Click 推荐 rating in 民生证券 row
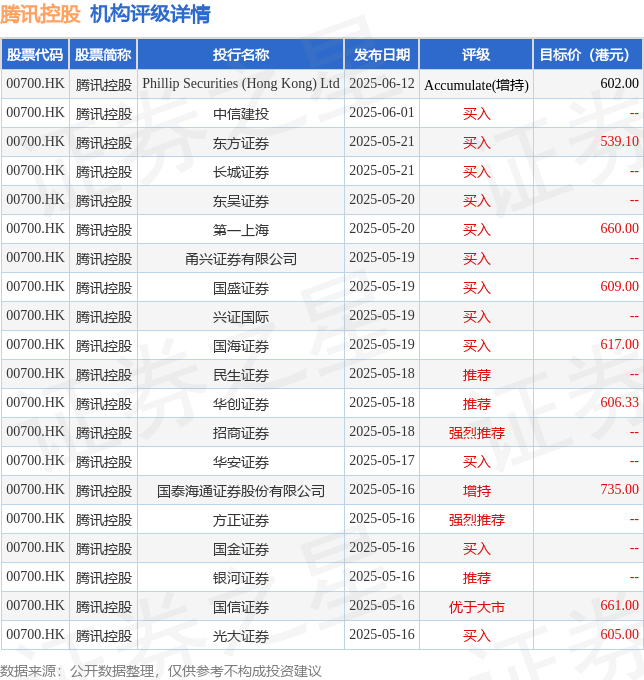 (476, 375)
